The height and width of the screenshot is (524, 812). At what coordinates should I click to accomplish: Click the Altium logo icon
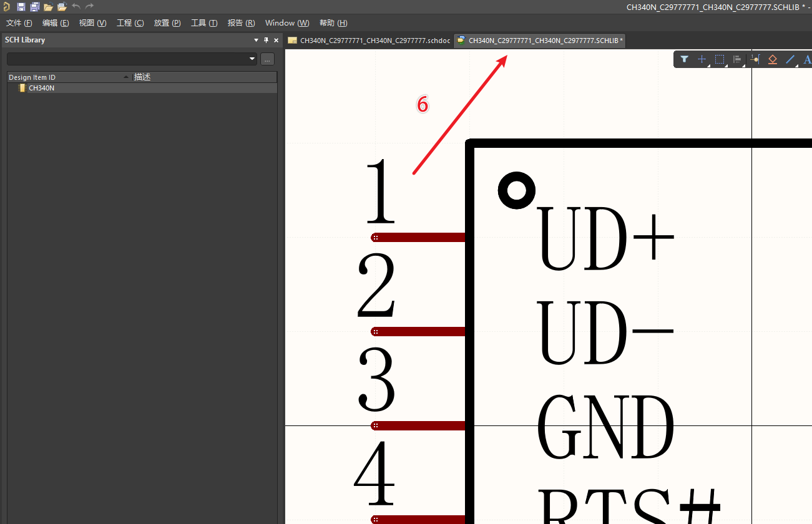click(x=6, y=7)
